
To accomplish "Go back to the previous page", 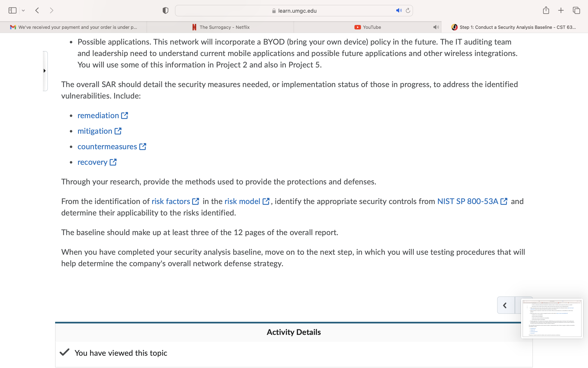I will click(x=37, y=10).
